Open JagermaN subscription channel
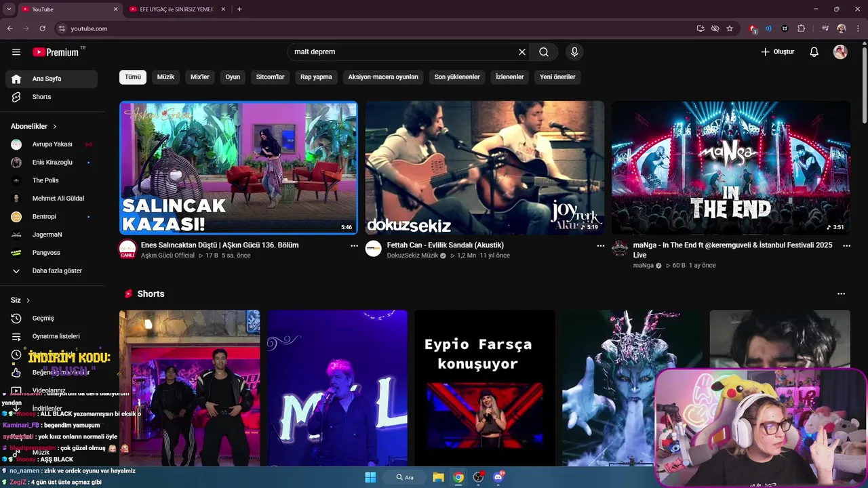 point(52,235)
